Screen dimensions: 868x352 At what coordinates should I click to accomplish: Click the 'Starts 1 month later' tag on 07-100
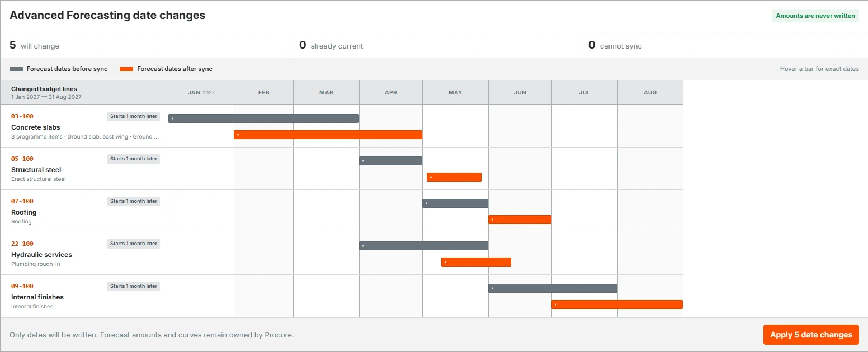click(134, 201)
